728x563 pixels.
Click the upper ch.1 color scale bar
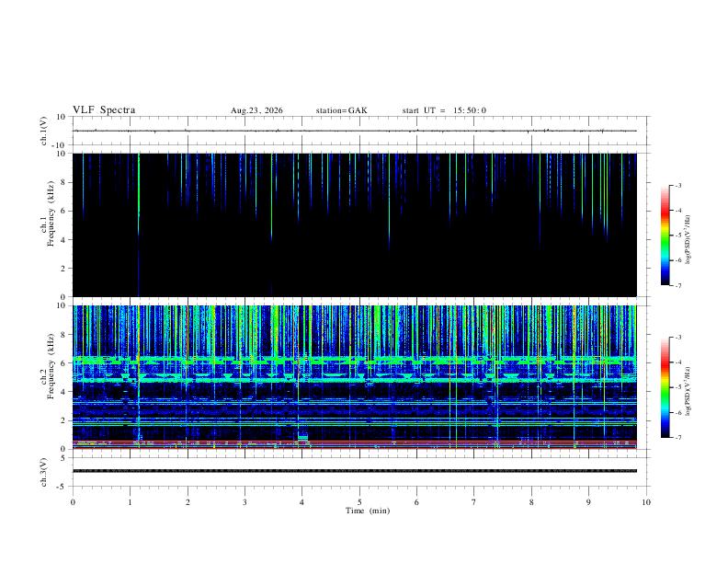pos(665,236)
